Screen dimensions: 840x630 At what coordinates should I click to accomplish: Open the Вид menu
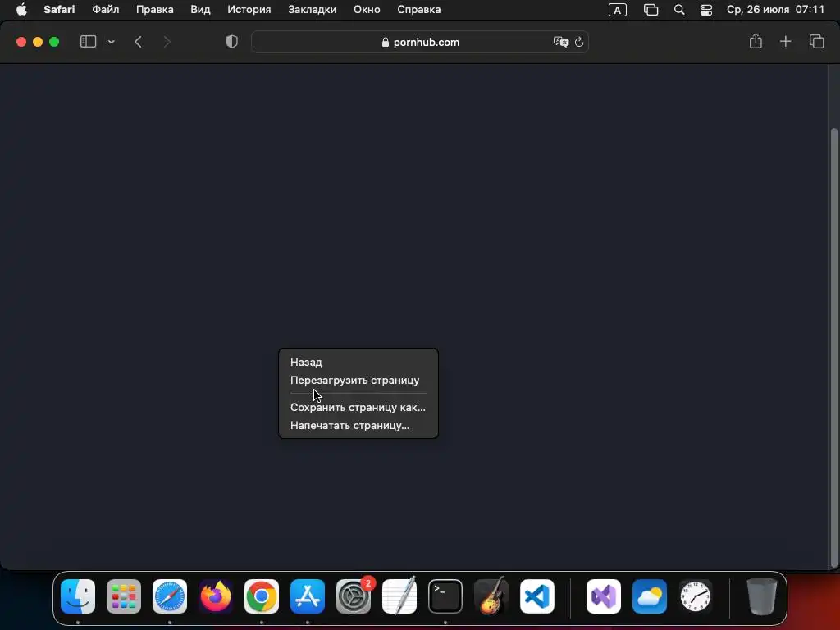click(x=200, y=10)
